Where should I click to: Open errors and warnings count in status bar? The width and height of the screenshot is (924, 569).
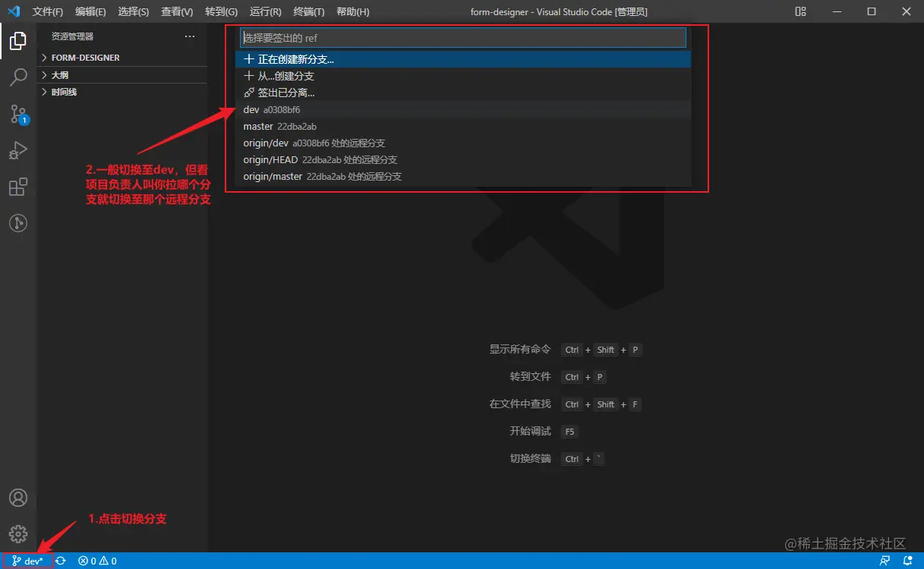[x=97, y=561]
